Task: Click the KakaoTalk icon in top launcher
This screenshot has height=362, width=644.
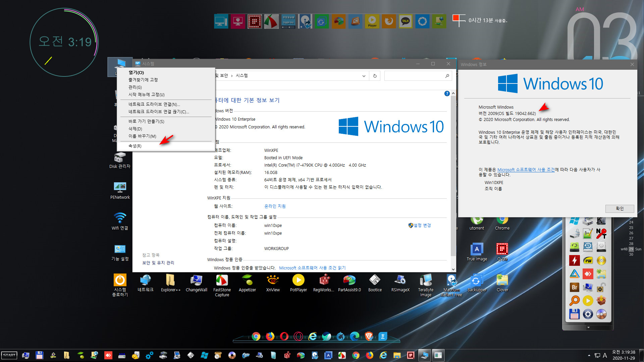Action: 406,21
